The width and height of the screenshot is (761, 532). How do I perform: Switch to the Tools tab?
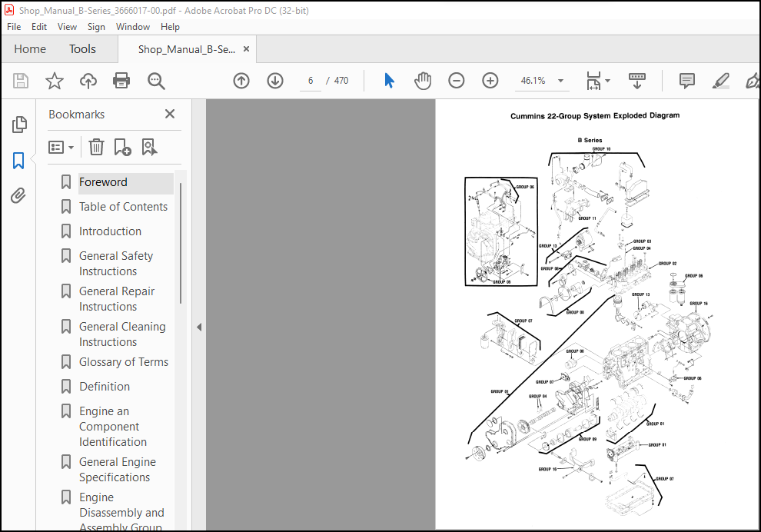coord(82,49)
